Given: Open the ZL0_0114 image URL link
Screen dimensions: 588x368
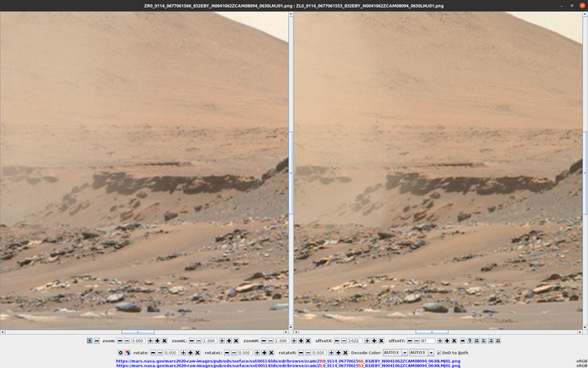Looking at the screenshot, I should [288, 365].
